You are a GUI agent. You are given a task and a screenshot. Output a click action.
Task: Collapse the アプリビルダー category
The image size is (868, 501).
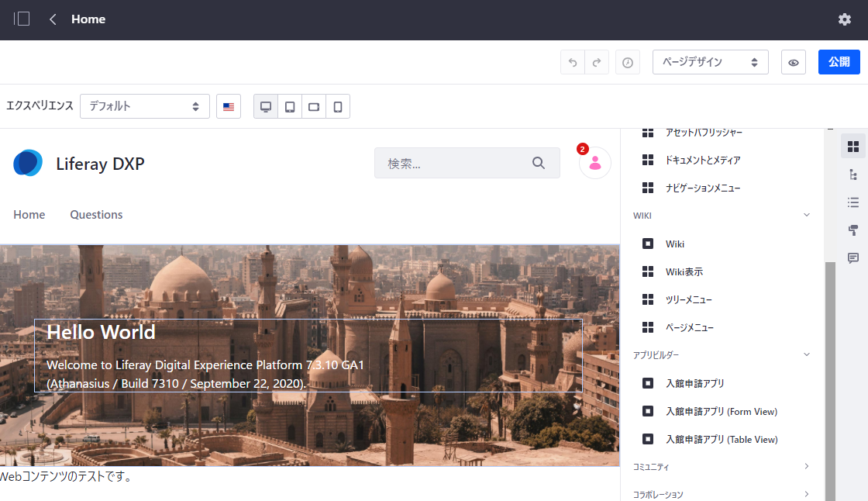pyautogui.click(x=722, y=354)
